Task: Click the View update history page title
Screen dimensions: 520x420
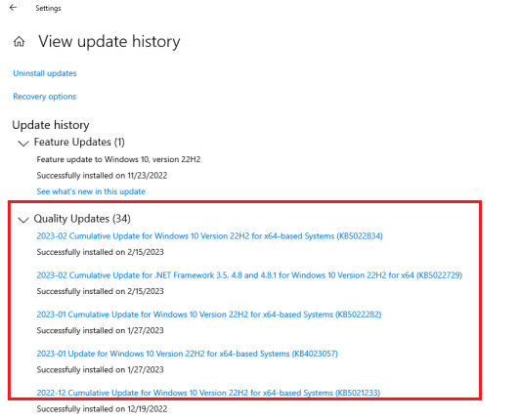Action: coord(109,42)
